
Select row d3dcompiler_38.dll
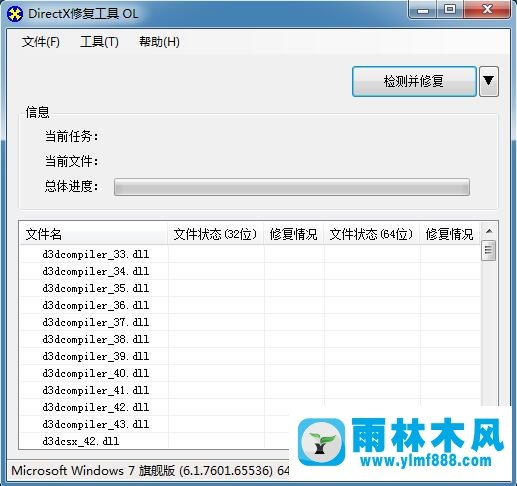click(250, 339)
